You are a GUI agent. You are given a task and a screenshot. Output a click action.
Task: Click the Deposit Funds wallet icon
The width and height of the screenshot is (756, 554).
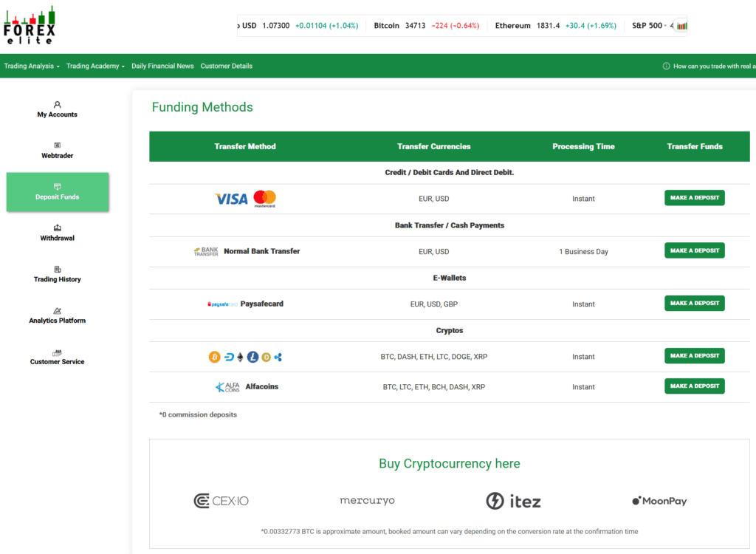[x=57, y=187]
